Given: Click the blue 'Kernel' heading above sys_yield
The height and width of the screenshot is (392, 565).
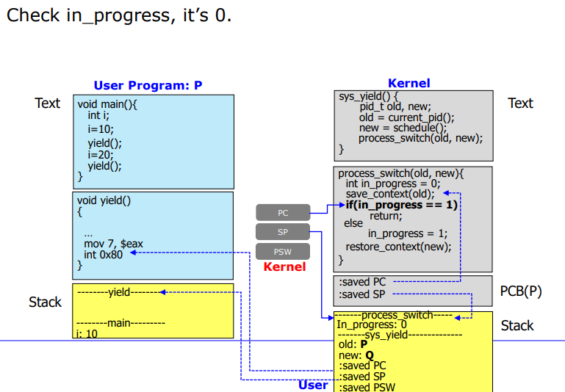Looking at the screenshot, I should pyautogui.click(x=409, y=83).
